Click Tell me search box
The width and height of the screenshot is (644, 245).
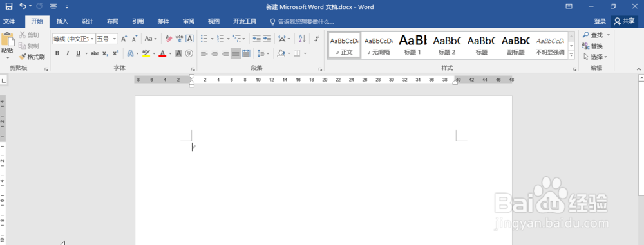[302, 21]
